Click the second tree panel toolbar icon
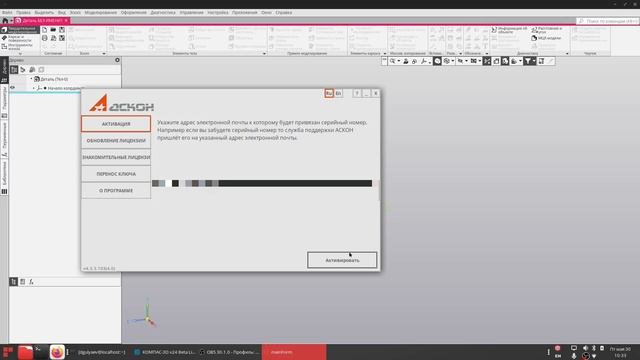The width and height of the screenshot is (640, 360). point(23,70)
